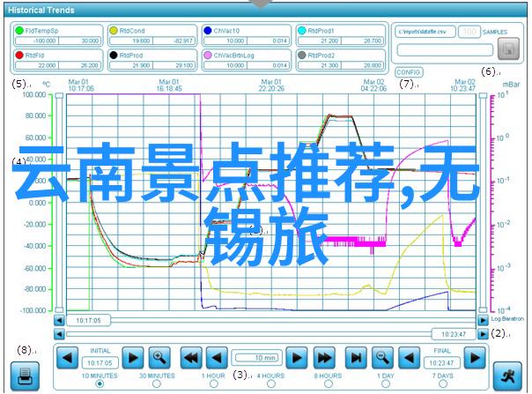
Task: Select the 1 HOUR radio button
Action: coord(214,383)
